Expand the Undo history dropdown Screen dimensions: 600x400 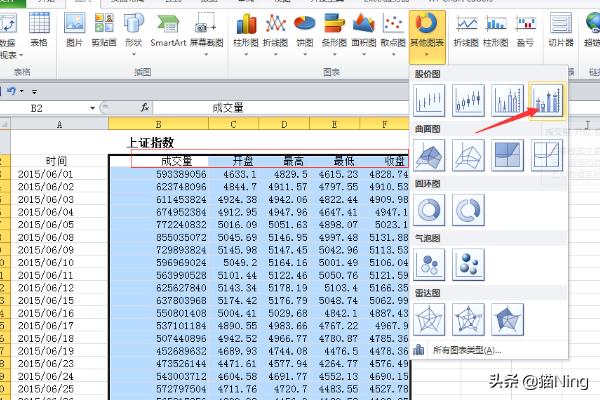coord(22,91)
